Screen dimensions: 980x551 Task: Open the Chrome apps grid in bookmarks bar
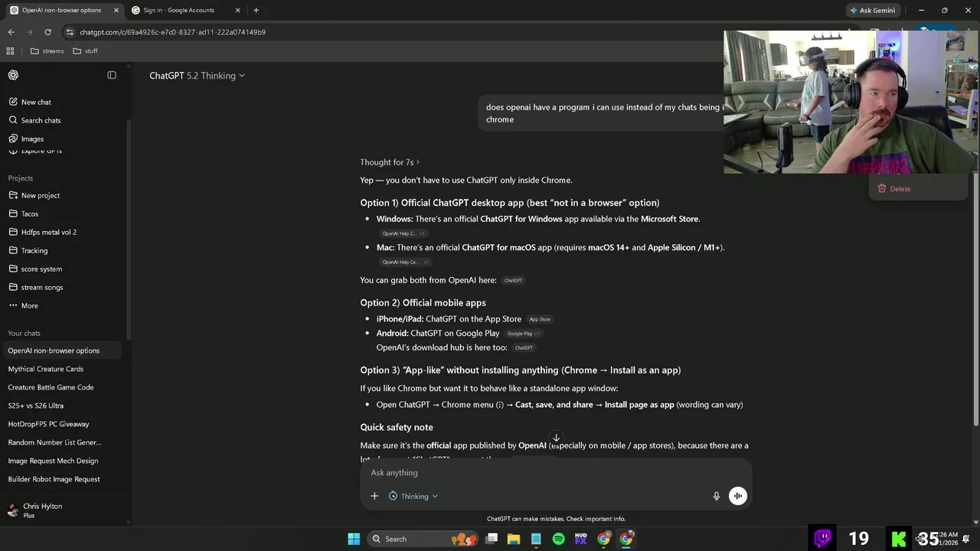10,51
